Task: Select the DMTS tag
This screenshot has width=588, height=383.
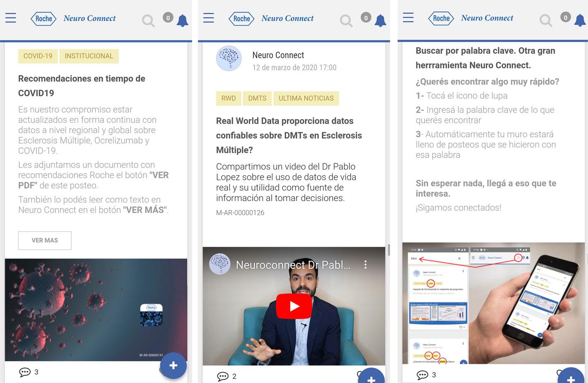Action: 257,98
